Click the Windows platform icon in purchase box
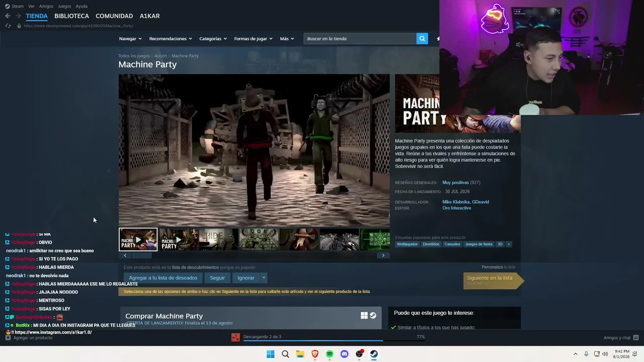The height and width of the screenshot is (362, 644). click(x=364, y=315)
